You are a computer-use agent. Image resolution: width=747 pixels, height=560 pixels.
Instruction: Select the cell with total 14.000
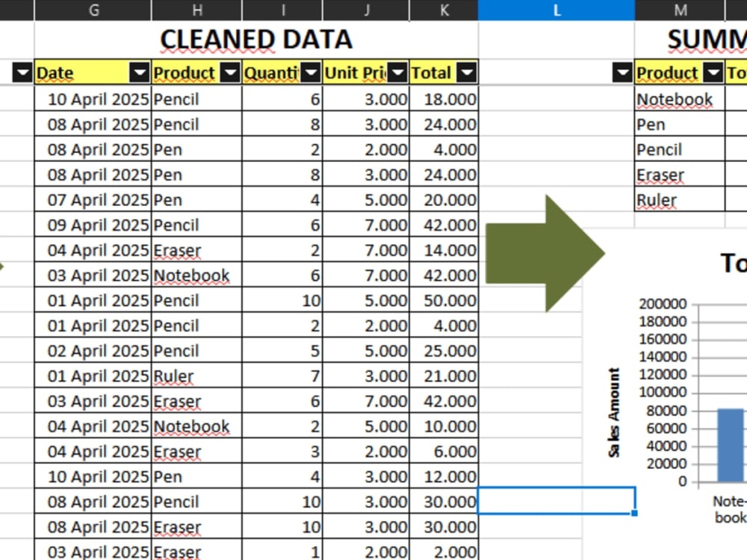pyautogui.click(x=444, y=250)
